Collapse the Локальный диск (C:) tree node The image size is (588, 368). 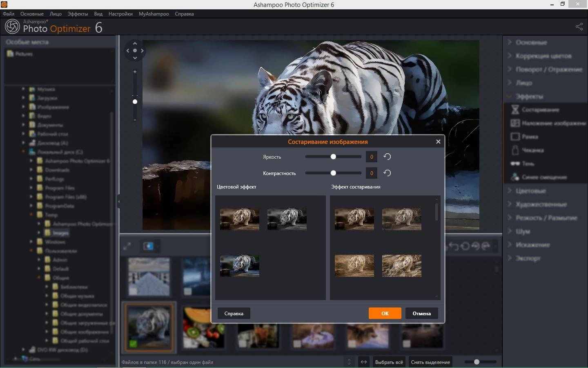click(23, 152)
